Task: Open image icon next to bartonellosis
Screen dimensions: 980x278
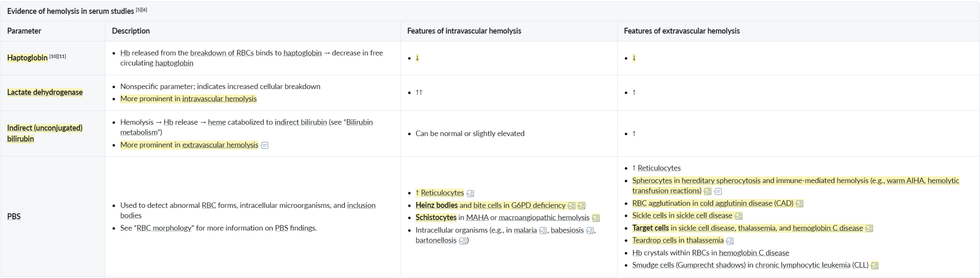Action: (x=463, y=241)
